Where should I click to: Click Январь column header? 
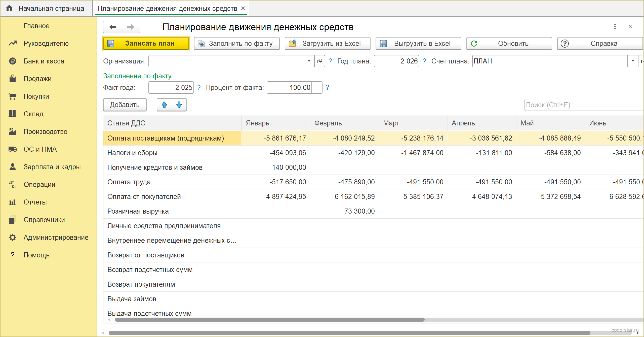276,123
